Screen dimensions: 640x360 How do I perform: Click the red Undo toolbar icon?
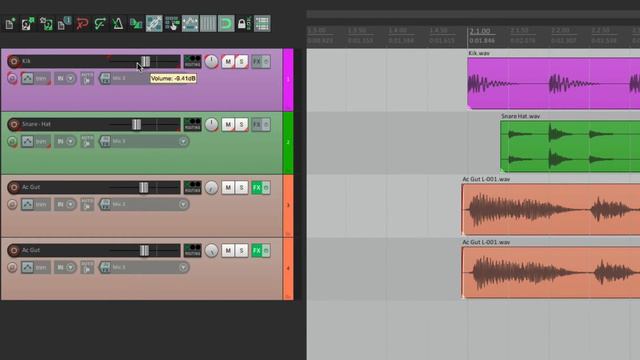(82, 24)
